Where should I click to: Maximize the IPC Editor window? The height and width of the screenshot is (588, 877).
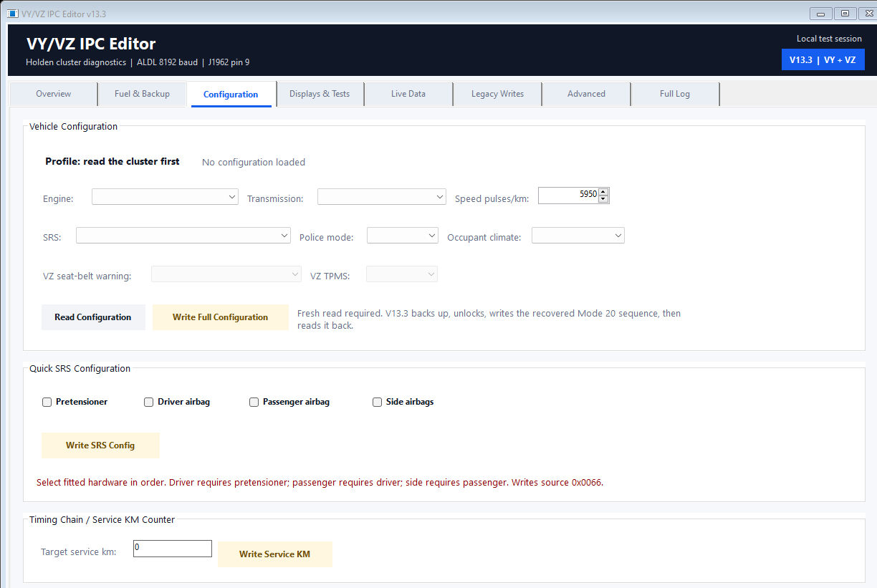(x=845, y=14)
